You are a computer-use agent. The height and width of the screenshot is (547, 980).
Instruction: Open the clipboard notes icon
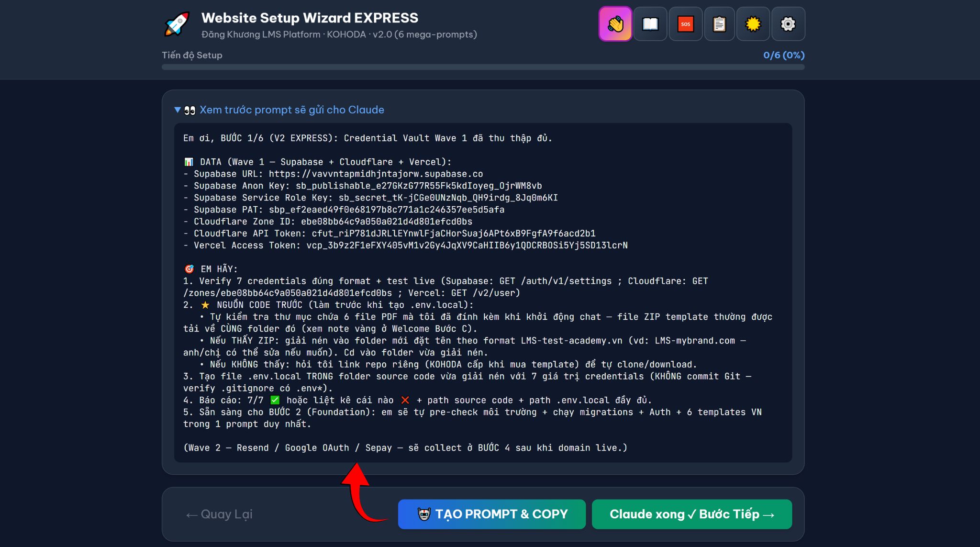pyautogui.click(x=719, y=24)
